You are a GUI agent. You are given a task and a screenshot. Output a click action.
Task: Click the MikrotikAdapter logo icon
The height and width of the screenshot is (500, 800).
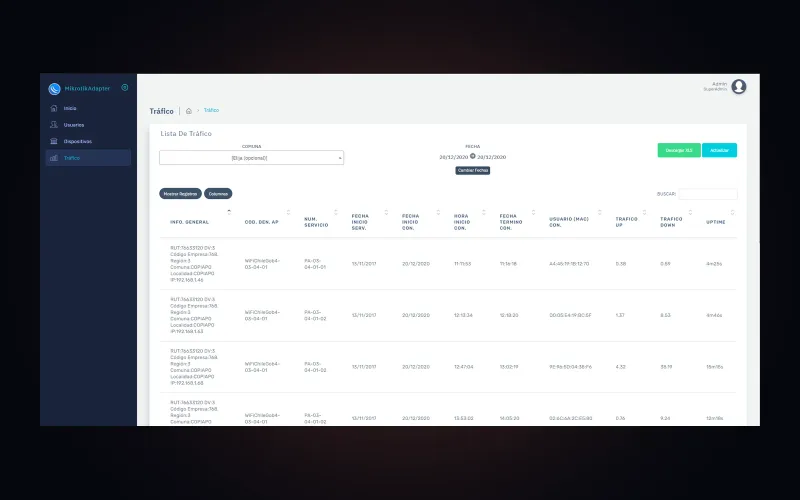(54, 89)
